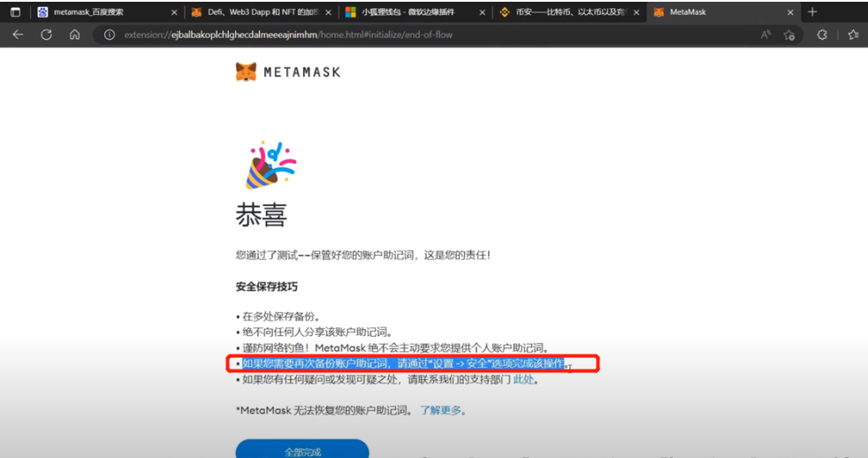Open the favorites list icon
This screenshot has height=458, width=868.
[x=852, y=34]
